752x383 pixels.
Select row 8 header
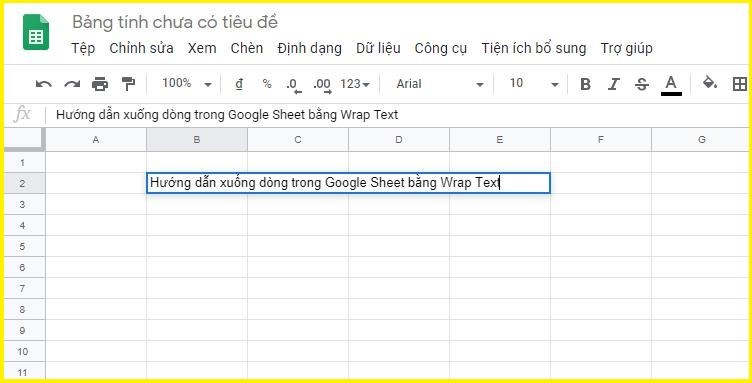click(24, 310)
